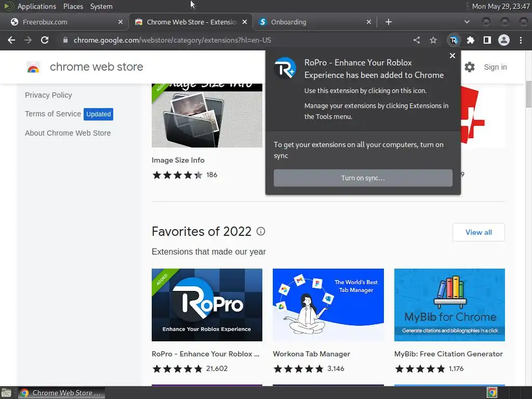532x399 pixels.
Task: Click the Favorites of 2022 info icon
Action: tap(261, 231)
